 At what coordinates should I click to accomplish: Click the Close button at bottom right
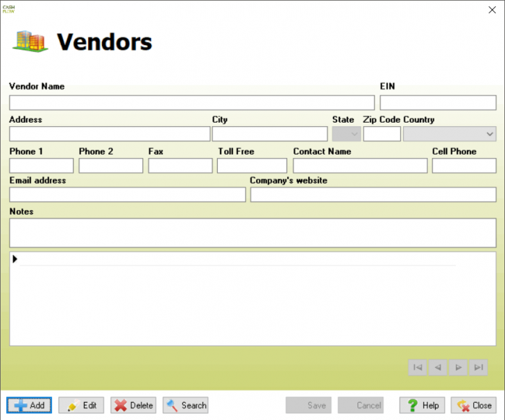[x=473, y=405]
